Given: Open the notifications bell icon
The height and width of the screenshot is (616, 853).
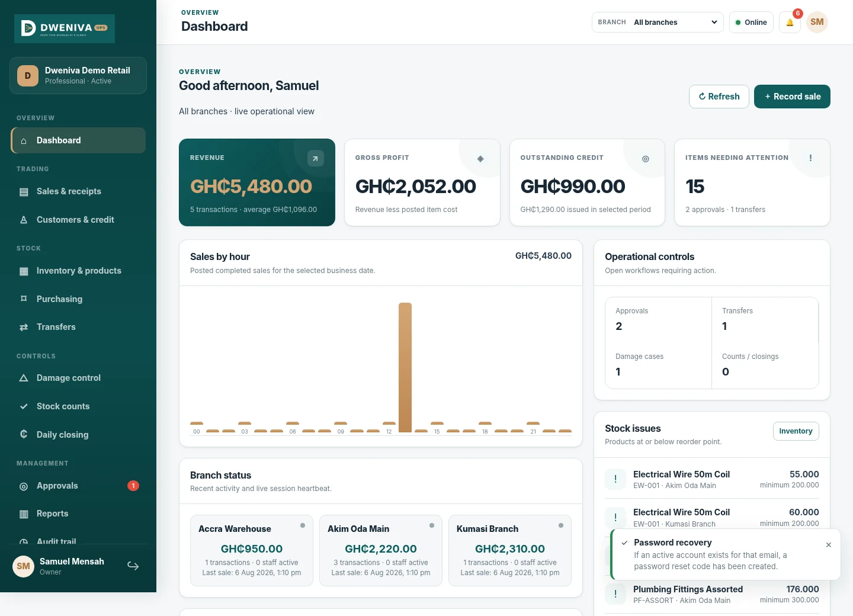Looking at the screenshot, I should [x=790, y=23].
